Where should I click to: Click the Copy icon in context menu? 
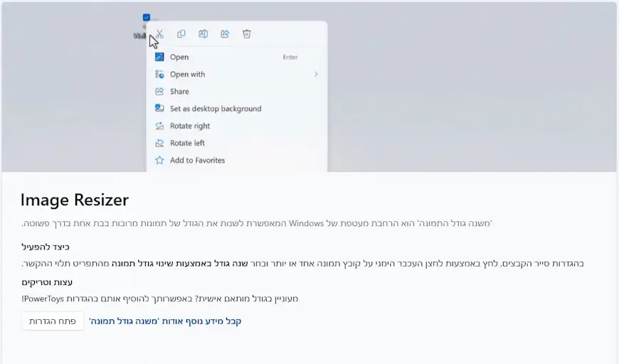tap(181, 34)
